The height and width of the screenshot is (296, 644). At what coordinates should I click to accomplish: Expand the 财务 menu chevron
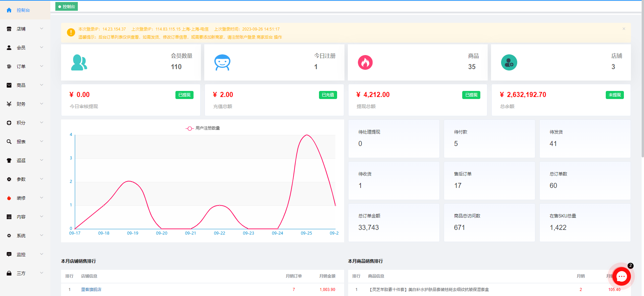pos(42,104)
